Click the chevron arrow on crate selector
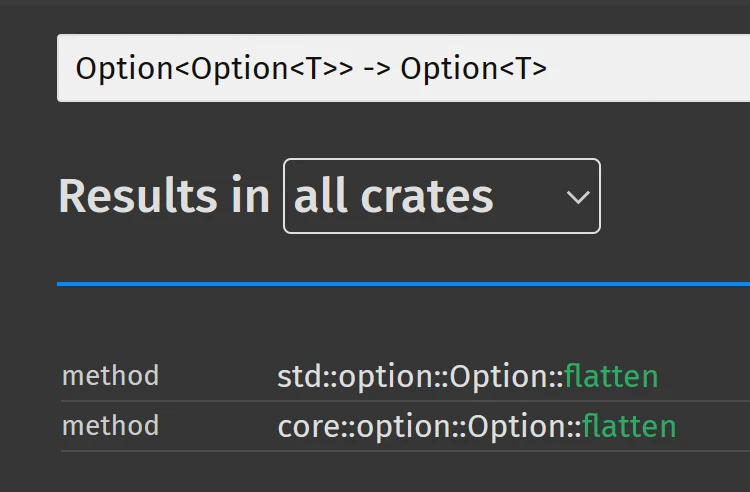The width and height of the screenshot is (750, 492). (578, 197)
